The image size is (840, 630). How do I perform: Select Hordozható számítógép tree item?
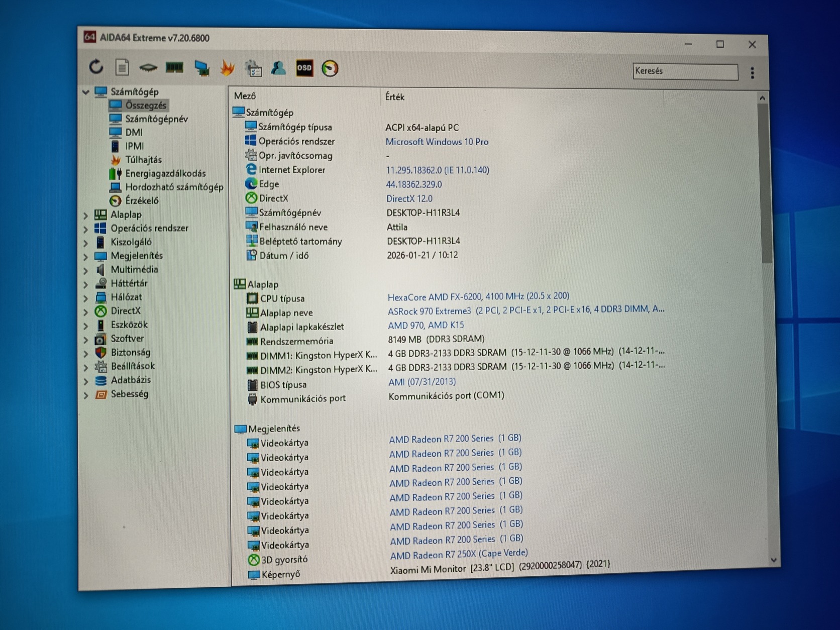(174, 187)
